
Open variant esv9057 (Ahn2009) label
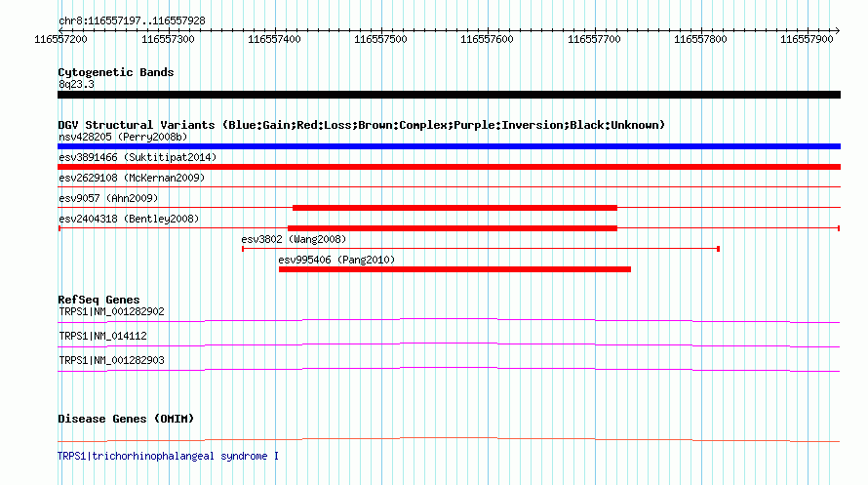108,198
